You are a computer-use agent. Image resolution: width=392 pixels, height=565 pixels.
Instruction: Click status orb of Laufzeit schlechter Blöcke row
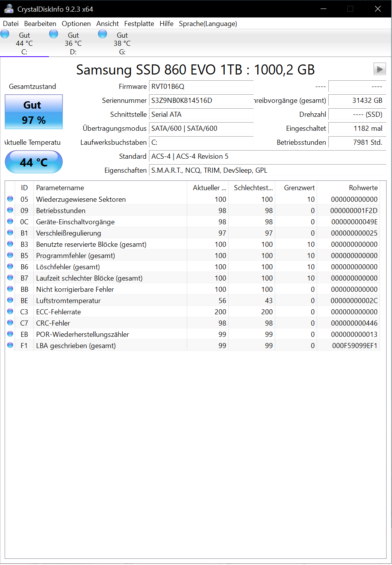pos(10,277)
